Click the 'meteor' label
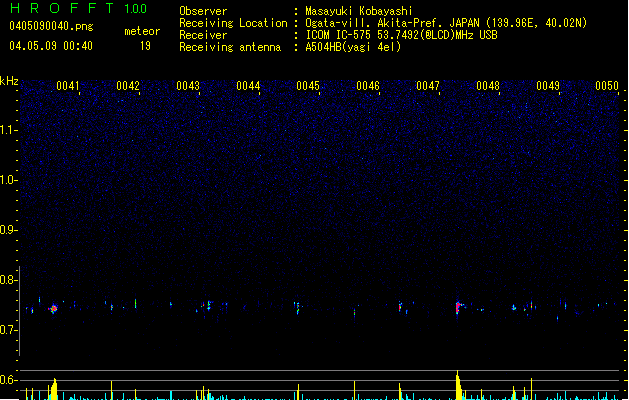The image size is (629, 400). [x=142, y=31]
